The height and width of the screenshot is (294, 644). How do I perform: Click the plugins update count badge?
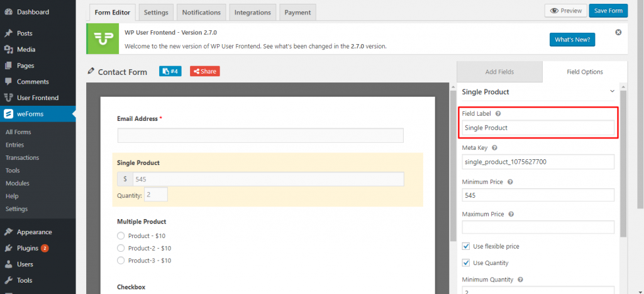pos(45,248)
